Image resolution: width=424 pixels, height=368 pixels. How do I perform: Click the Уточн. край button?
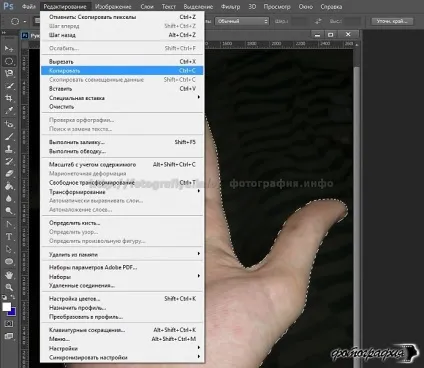tap(392, 21)
